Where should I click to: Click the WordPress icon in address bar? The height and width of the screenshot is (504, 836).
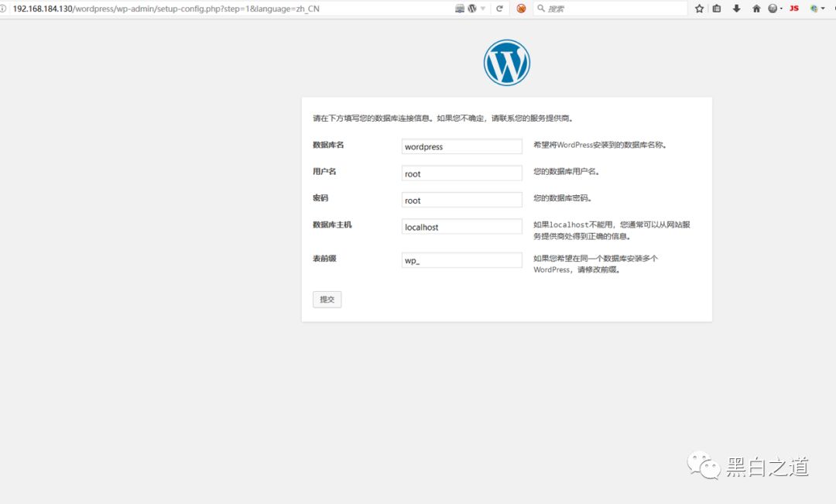click(x=472, y=9)
